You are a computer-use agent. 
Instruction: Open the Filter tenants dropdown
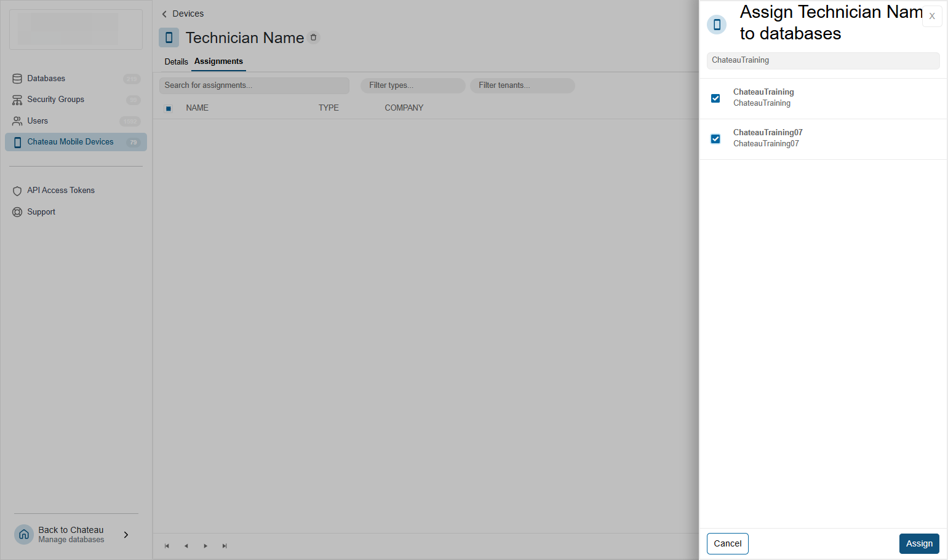(522, 85)
